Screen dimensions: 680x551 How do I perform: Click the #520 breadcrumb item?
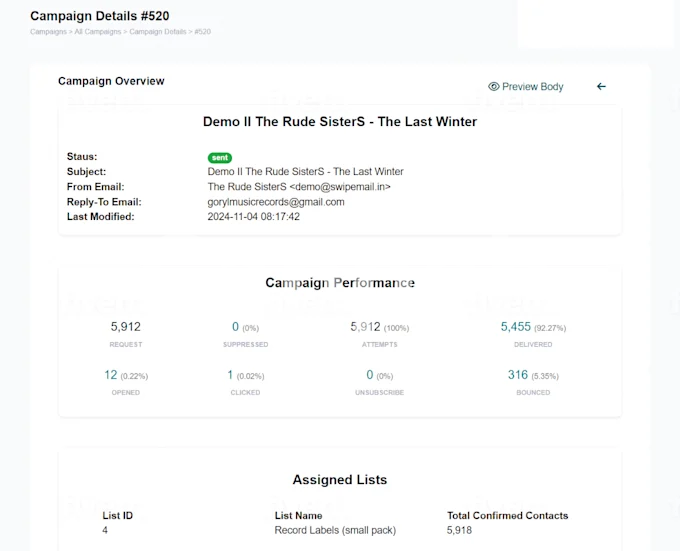coord(201,32)
